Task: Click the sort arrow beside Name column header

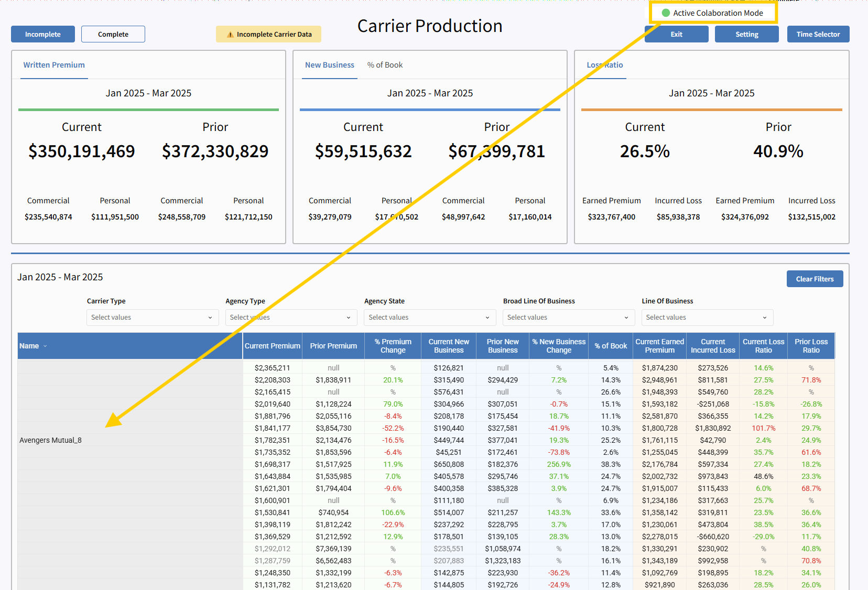Action: 45,346
